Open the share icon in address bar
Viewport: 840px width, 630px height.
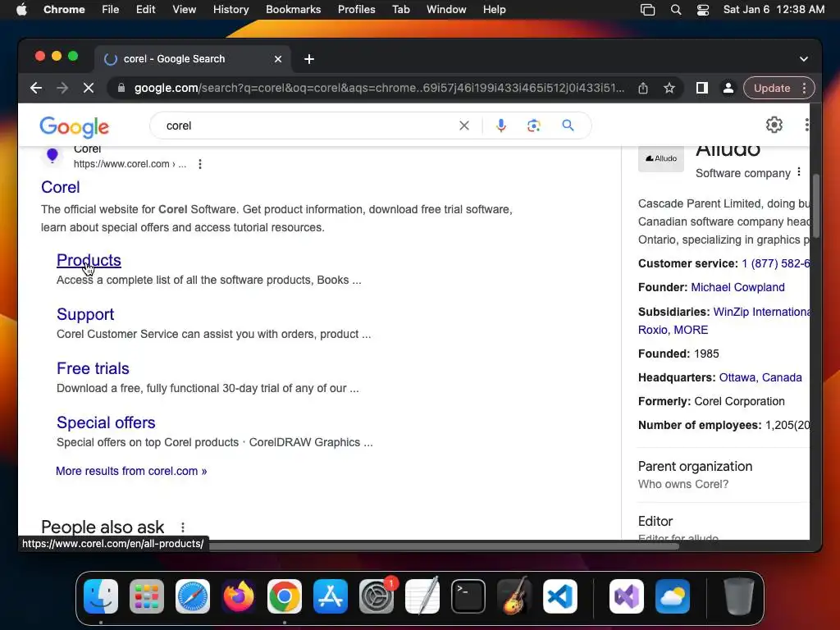pyautogui.click(x=643, y=88)
